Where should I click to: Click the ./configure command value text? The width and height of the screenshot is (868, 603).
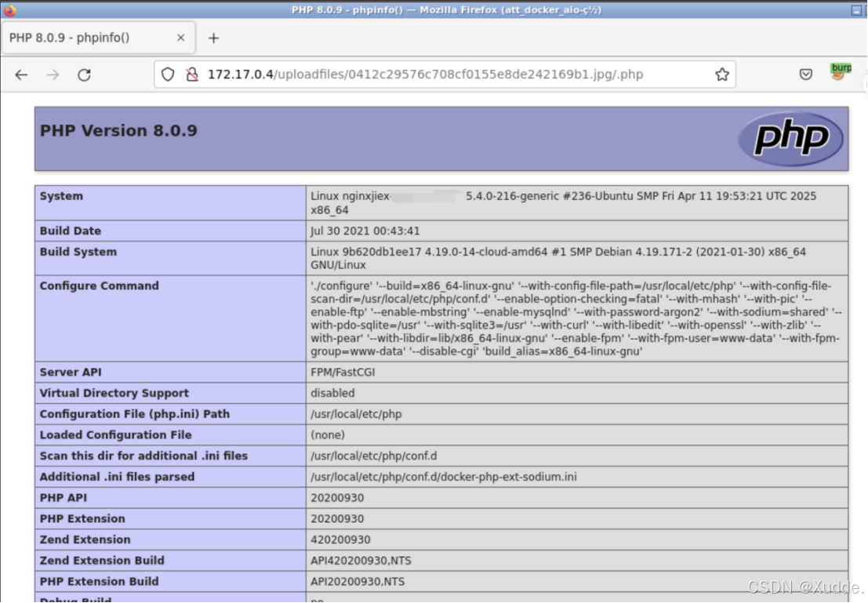tap(576, 318)
